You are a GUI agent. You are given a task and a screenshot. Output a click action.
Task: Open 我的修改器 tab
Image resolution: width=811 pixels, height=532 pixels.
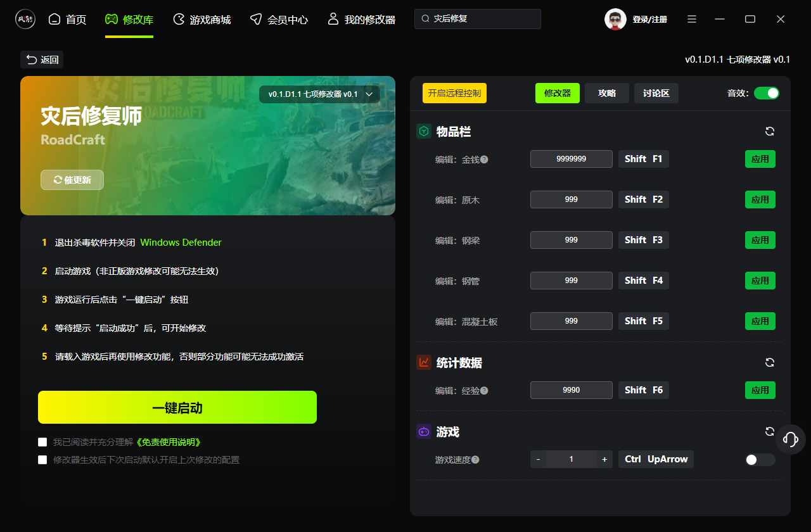click(361, 20)
